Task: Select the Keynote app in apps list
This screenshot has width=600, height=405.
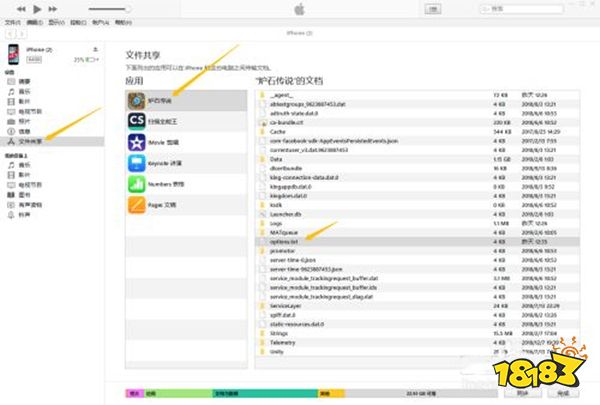Action: (186, 163)
